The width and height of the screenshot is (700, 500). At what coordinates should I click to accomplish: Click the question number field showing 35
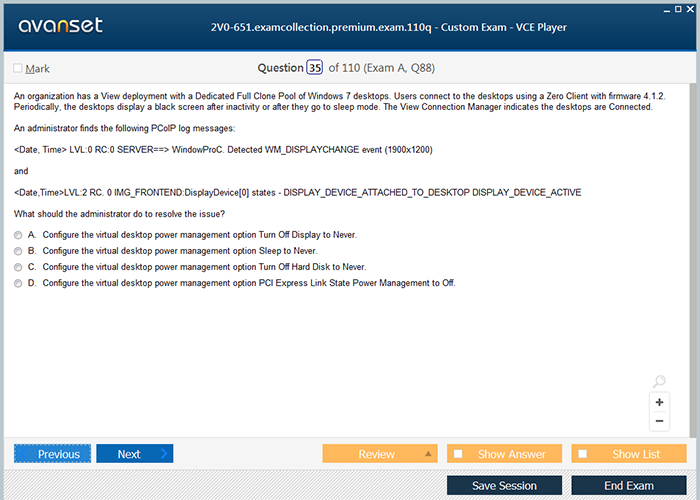coord(315,68)
